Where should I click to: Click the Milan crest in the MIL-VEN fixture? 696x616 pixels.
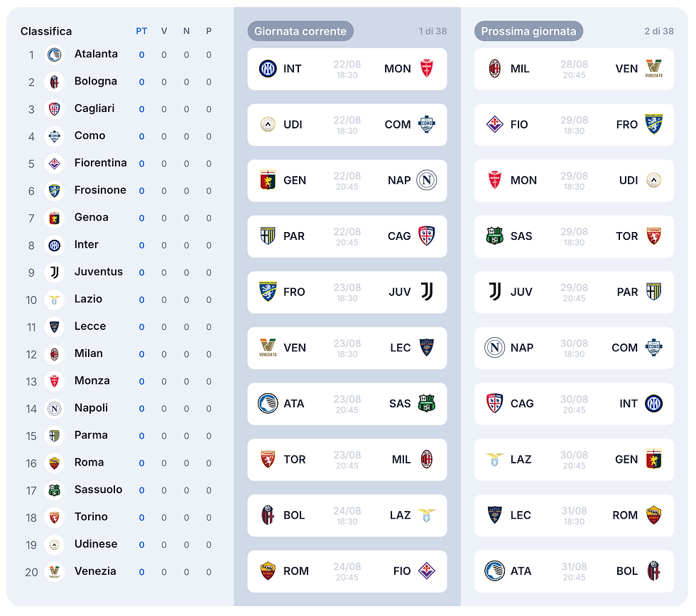[494, 69]
